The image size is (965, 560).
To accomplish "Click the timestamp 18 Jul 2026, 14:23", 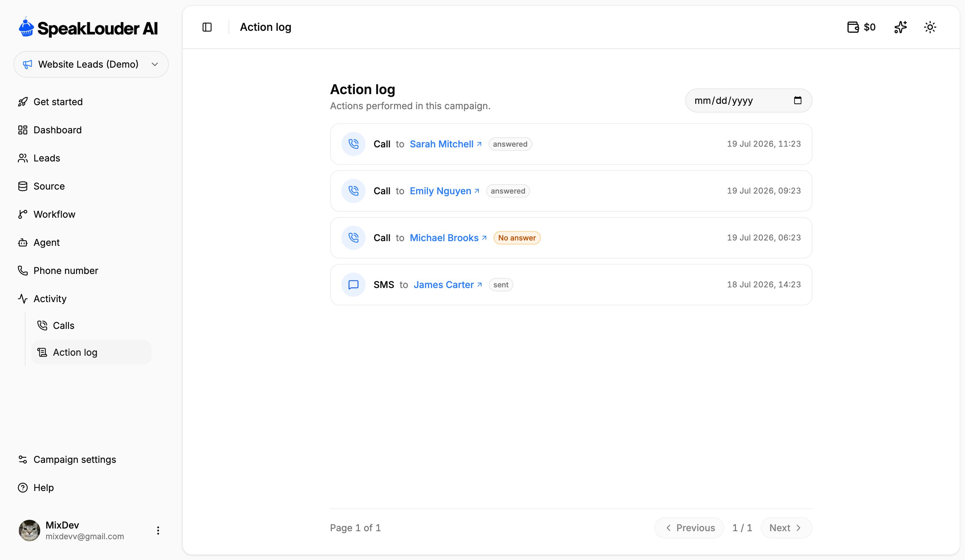I will (764, 284).
